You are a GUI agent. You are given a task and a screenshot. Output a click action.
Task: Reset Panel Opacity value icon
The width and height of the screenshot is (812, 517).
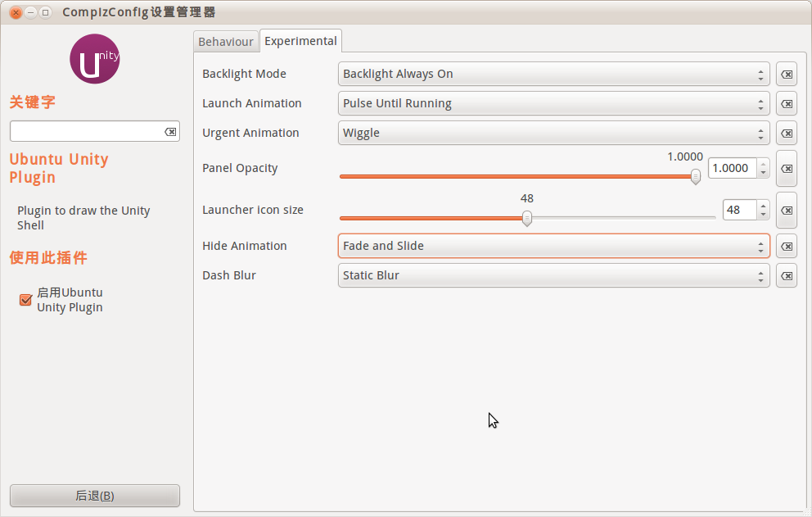786,169
